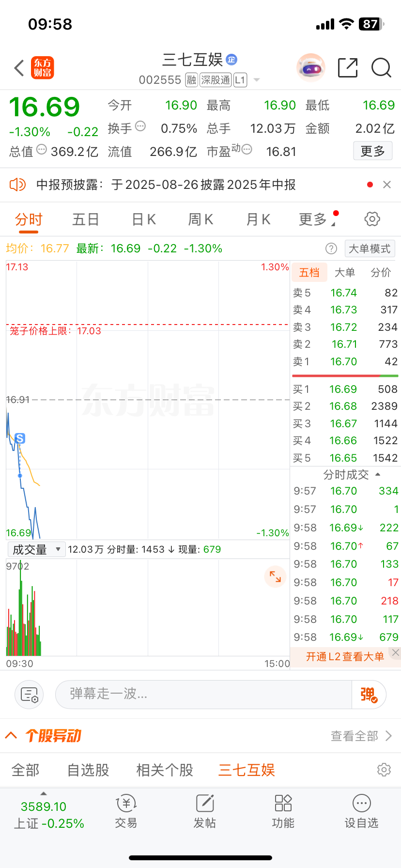Open the share icon at top
Viewport: 401px width, 868px height.
[x=348, y=68]
